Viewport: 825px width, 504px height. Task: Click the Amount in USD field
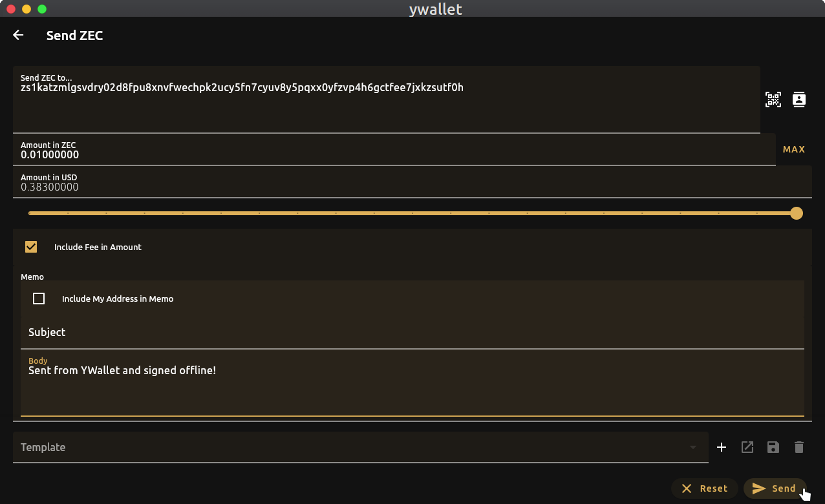click(412, 182)
